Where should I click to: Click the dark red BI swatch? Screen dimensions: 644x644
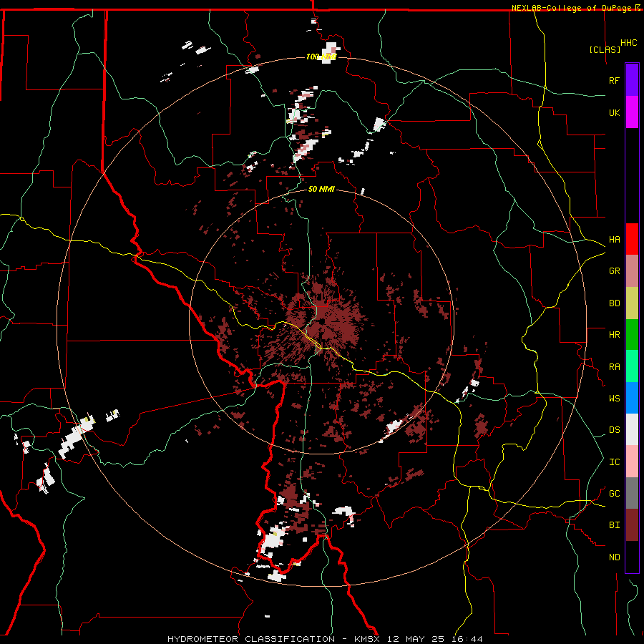(632, 525)
